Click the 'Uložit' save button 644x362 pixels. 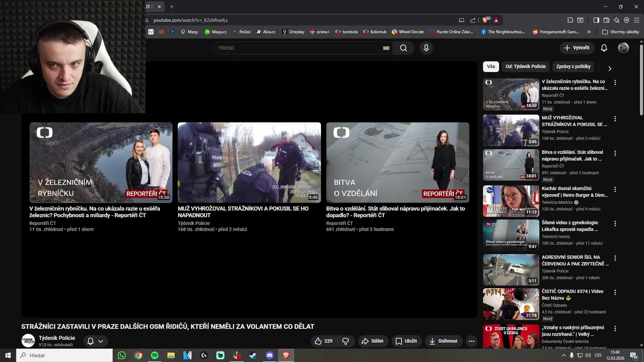click(406, 341)
